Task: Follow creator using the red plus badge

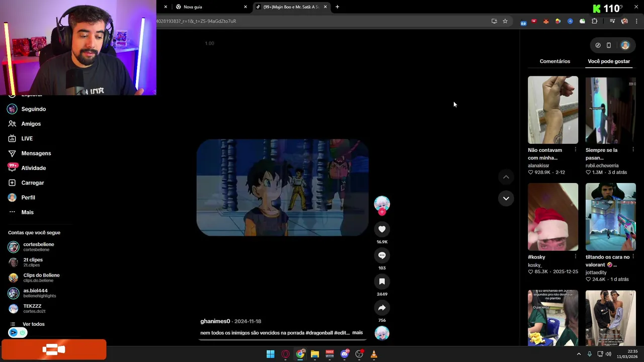Action: click(x=382, y=212)
